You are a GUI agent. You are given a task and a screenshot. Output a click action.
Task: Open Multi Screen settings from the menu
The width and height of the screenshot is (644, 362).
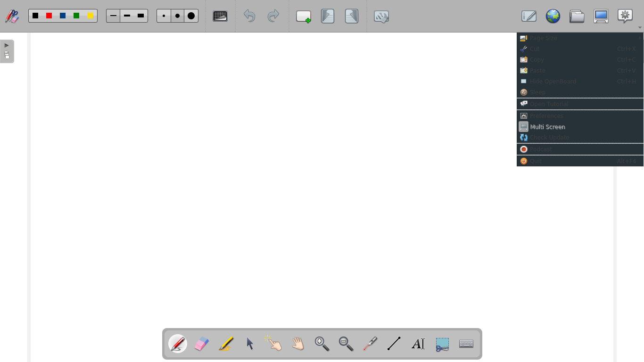(x=547, y=126)
